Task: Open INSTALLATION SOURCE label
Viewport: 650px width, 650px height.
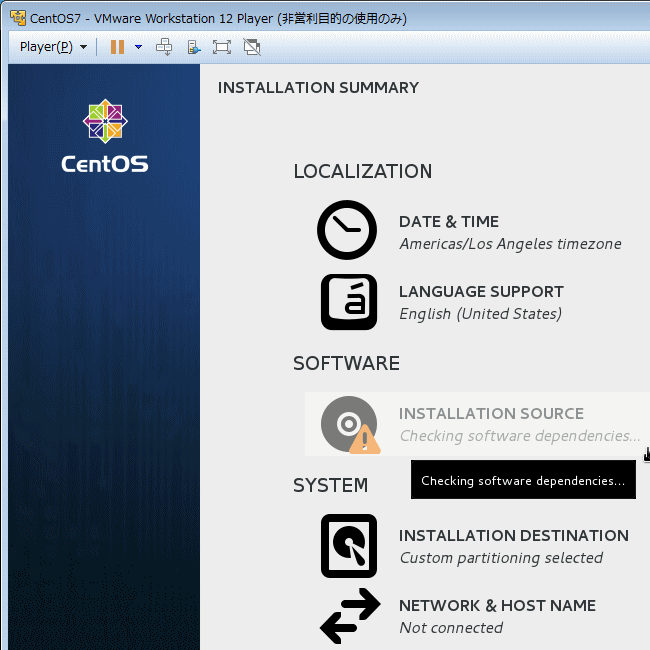Action: pyautogui.click(x=491, y=414)
